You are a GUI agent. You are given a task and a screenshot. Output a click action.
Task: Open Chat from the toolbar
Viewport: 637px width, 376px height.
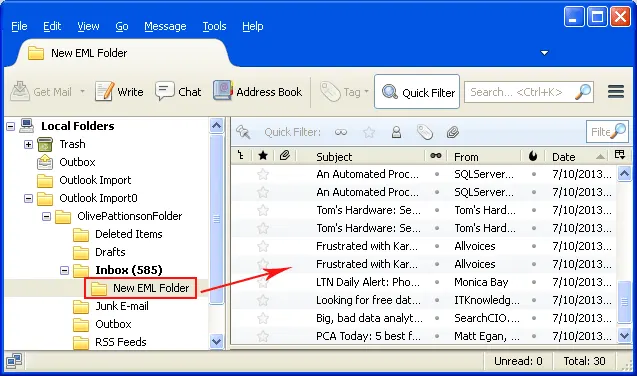178,92
